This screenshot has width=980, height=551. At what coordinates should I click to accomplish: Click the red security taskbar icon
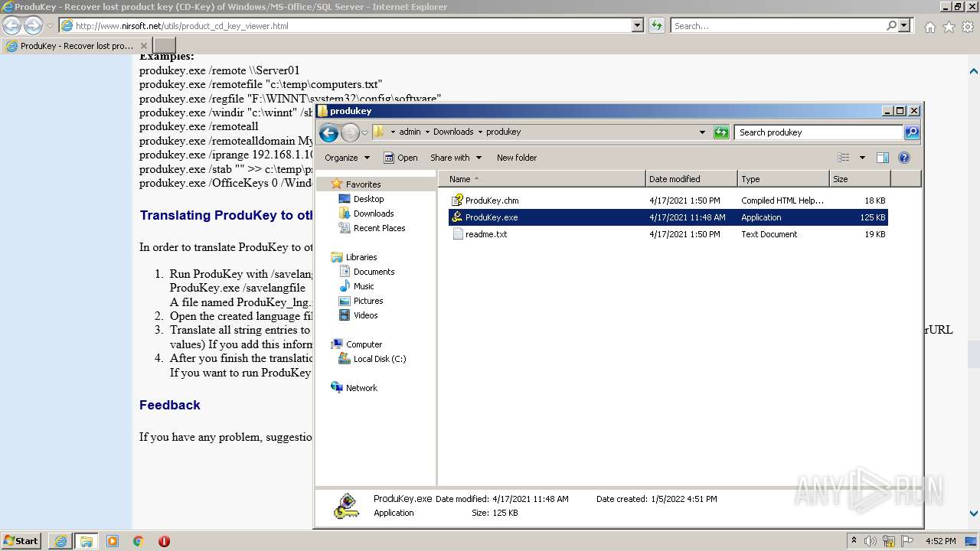point(164,541)
